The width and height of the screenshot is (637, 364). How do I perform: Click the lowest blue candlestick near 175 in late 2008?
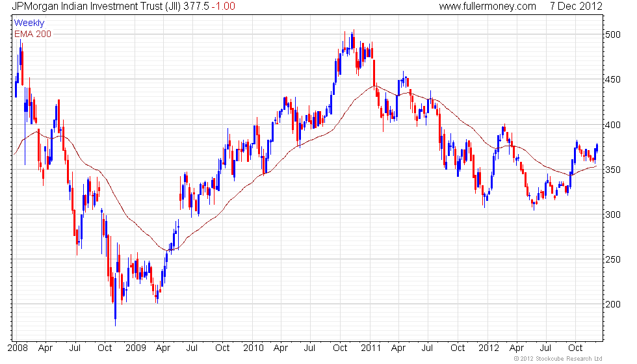coord(116,300)
